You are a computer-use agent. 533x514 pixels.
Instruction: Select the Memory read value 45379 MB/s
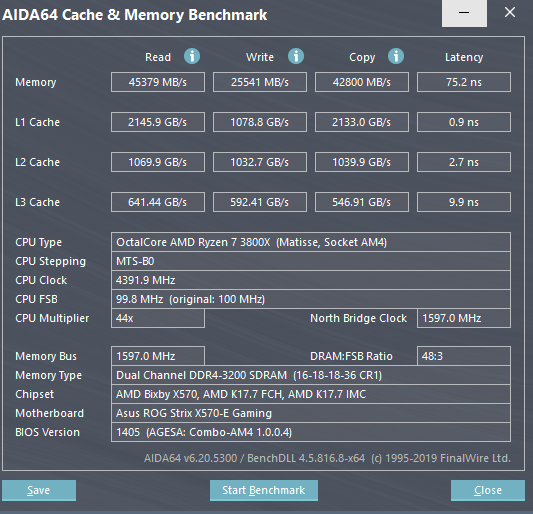[x=158, y=82]
